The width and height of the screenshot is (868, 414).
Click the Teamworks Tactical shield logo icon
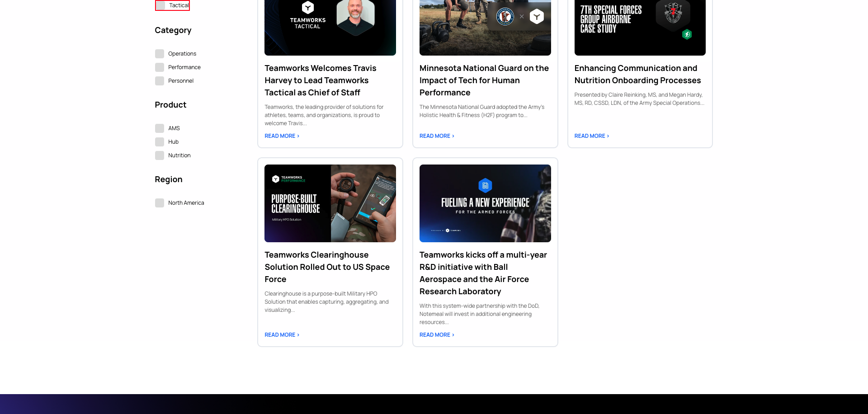(x=307, y=8)
